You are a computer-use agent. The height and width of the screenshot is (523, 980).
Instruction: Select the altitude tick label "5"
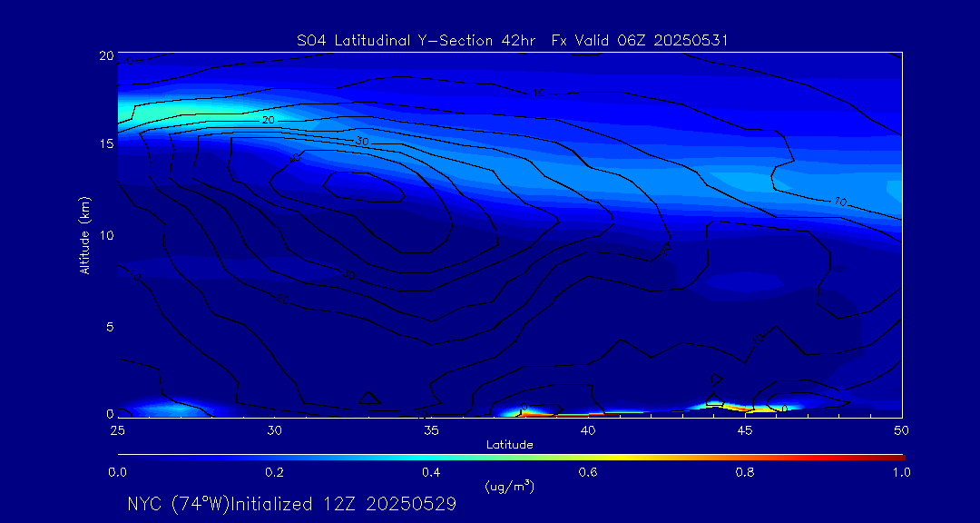(x=110, y=327)
